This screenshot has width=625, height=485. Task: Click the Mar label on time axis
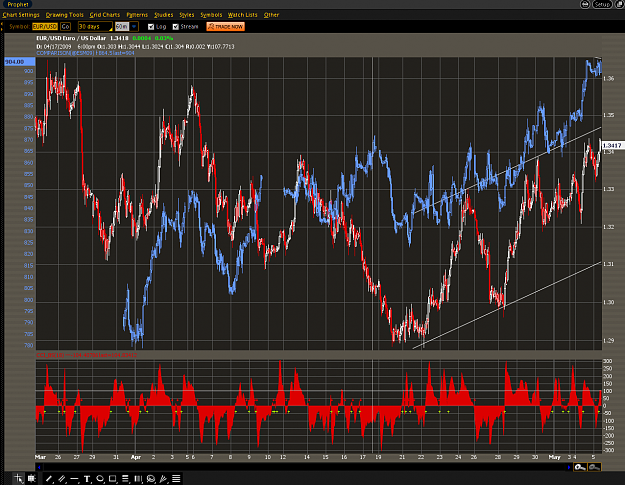pyautogui.click(x=41, y=457)
